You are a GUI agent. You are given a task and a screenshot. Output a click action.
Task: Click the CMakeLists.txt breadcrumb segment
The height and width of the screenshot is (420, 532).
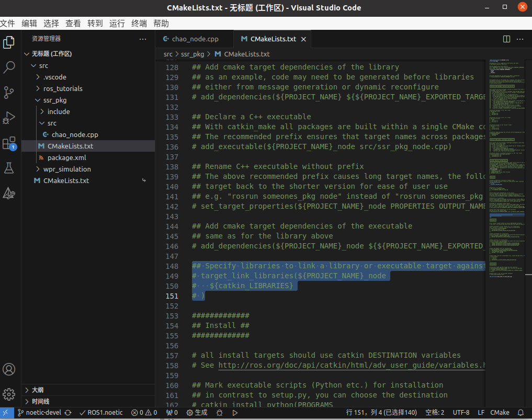[x=247, y=54]
